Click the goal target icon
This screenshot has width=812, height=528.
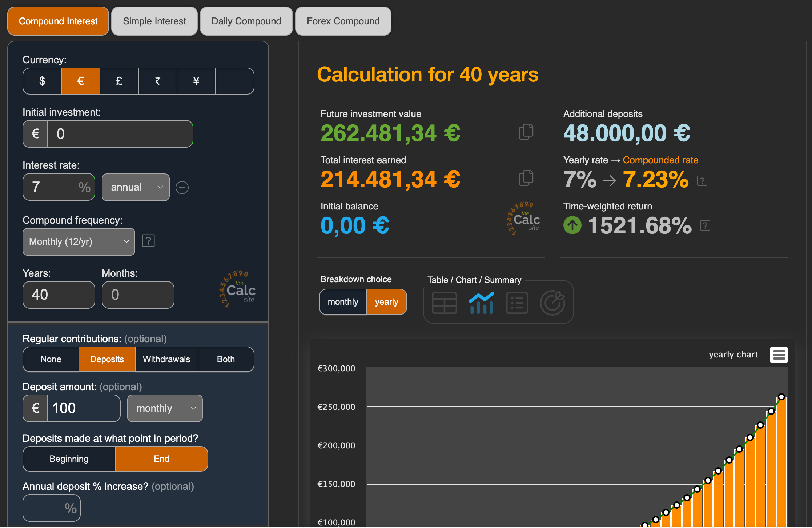click(x=552, y=303)
